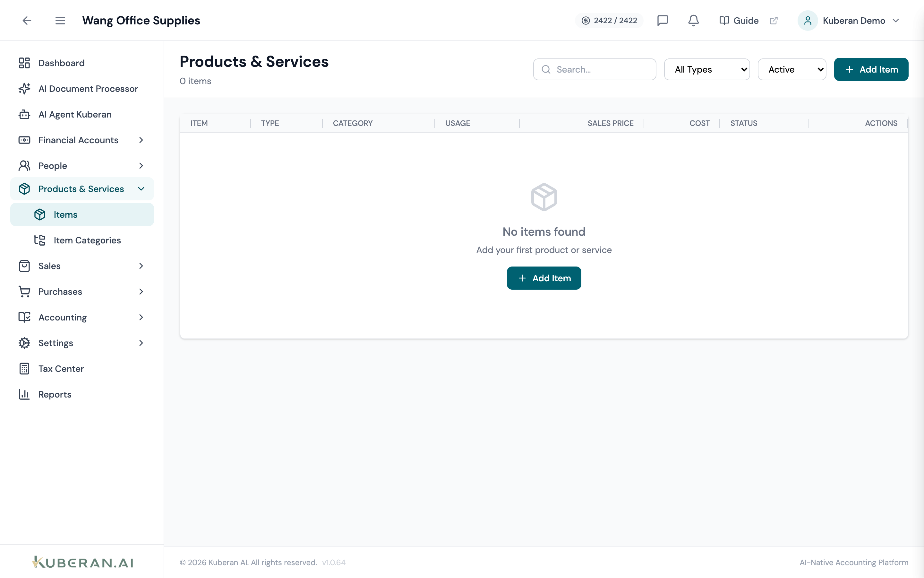924x578 pixels.
Task: Click the Accounting book icon
Action: click(24, 317)
